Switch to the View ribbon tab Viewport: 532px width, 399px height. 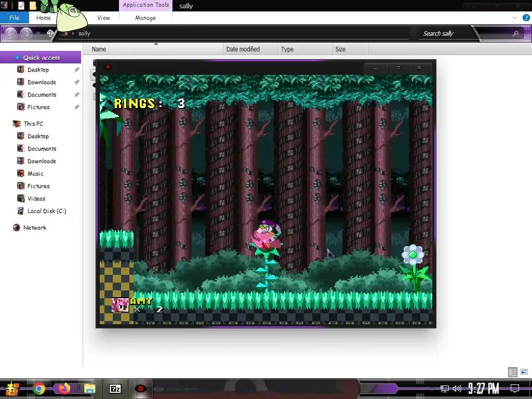(x=103, y=18)
